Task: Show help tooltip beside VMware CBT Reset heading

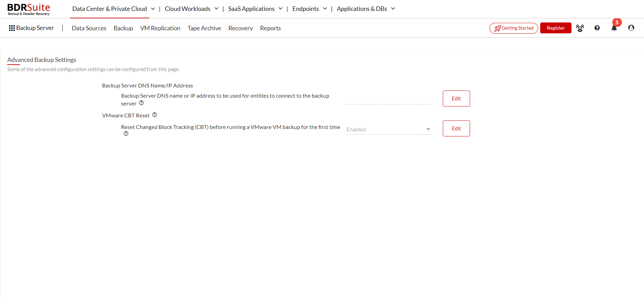Action: pyautogui.click(x=155, y=115)
